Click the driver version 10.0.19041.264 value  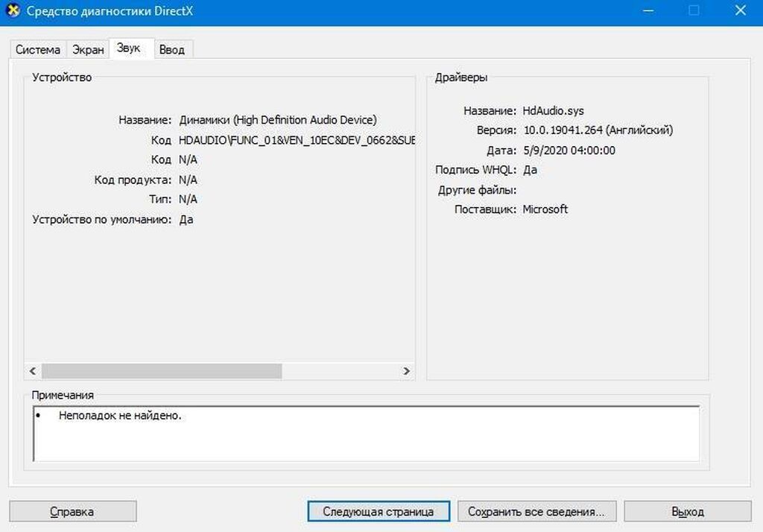click(x=597, y=130)
